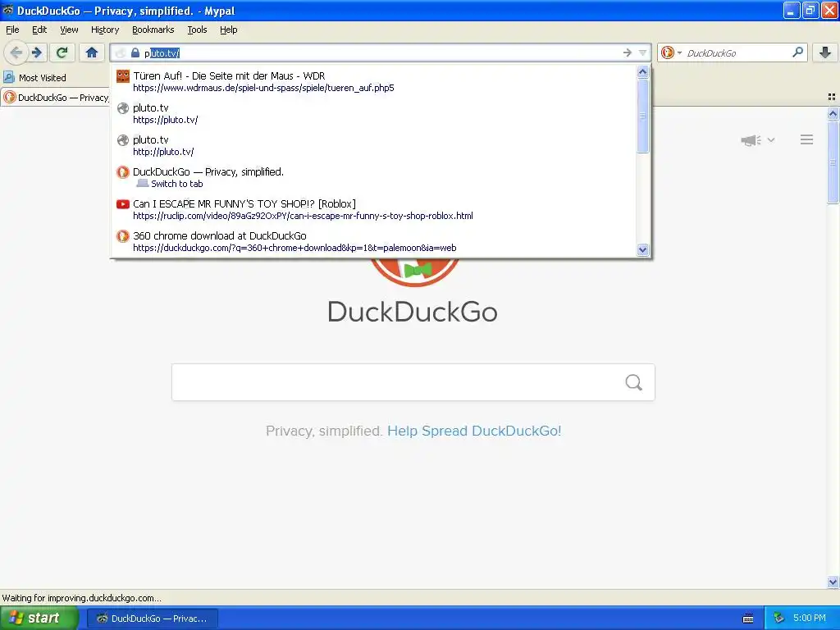This screenshot has width=840, height=630.
Task: Click the DuckDuckGo taskbar window button
Action: (x=153, y=619)
